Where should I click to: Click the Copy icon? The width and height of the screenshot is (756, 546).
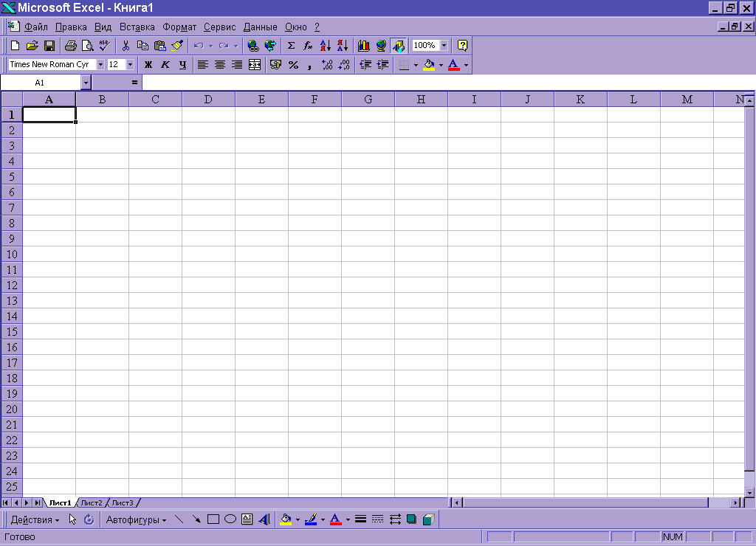tap(142, 46)
